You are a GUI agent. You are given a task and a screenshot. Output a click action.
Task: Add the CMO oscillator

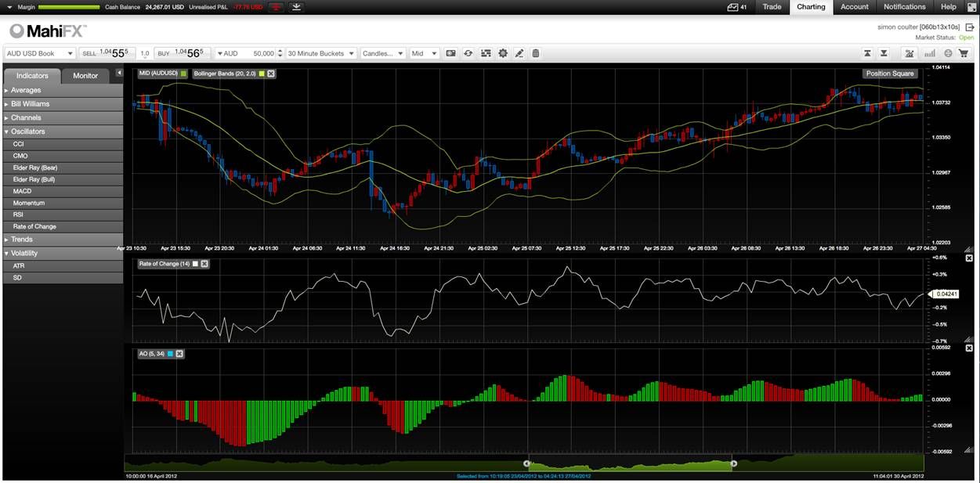point(63,156)
